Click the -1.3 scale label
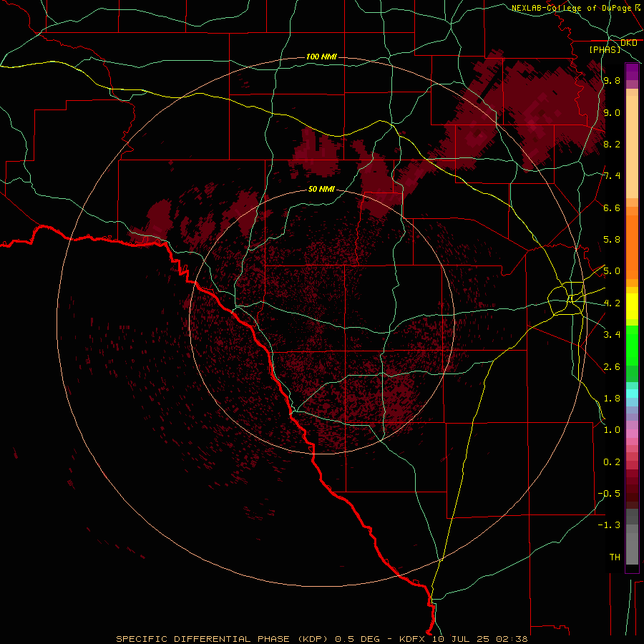Image resolution: width=644 pixels, height=644 pixels. tap(609, 525)
